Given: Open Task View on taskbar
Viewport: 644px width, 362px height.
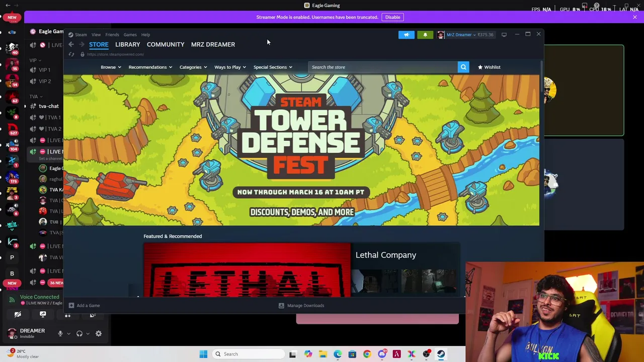Looking at the screenshot, I should pos(293,354).
